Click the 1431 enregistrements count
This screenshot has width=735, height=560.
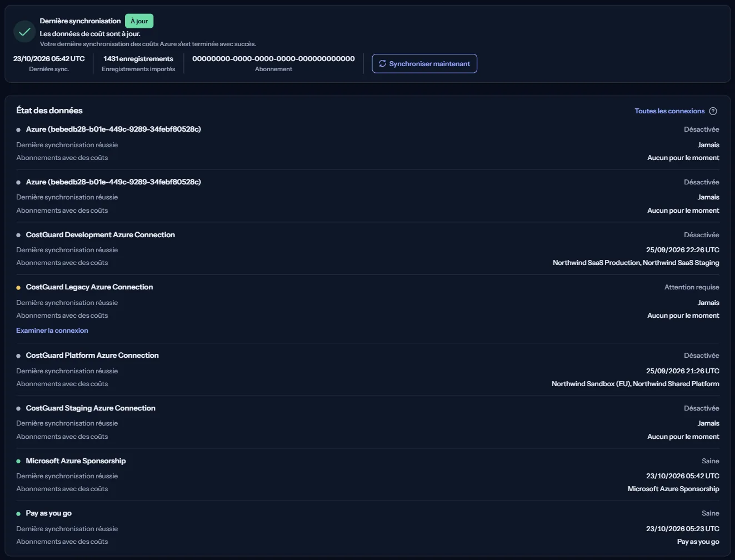(x=138, y=59)
